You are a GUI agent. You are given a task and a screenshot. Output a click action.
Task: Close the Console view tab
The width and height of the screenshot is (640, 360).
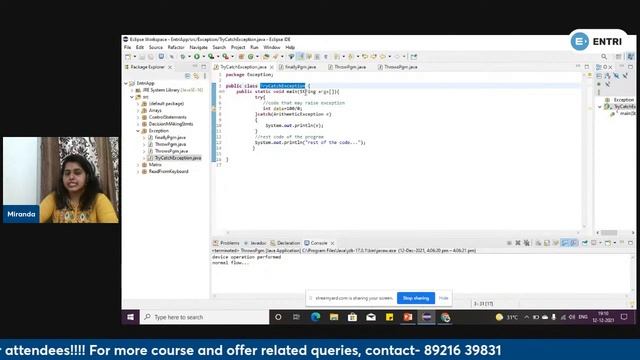333,243
